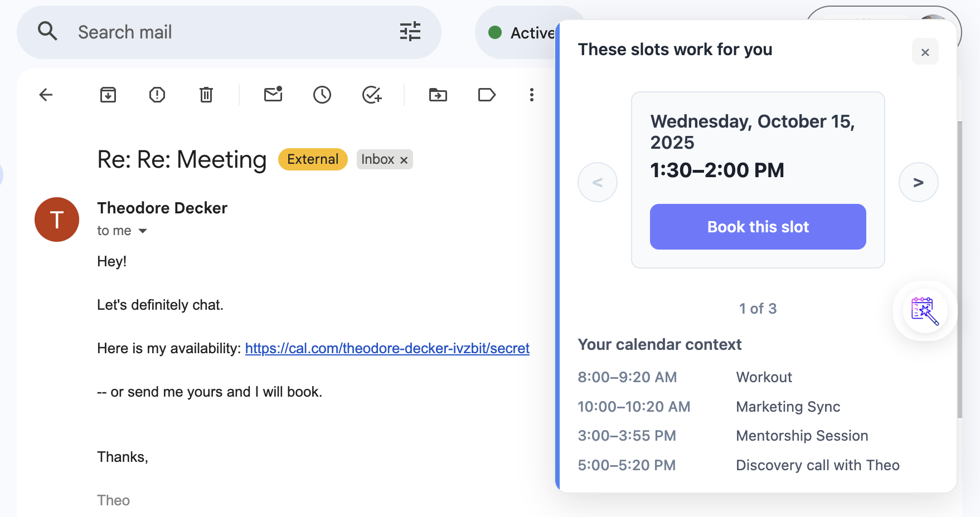Show search options filter in search bar

point(410,32)
